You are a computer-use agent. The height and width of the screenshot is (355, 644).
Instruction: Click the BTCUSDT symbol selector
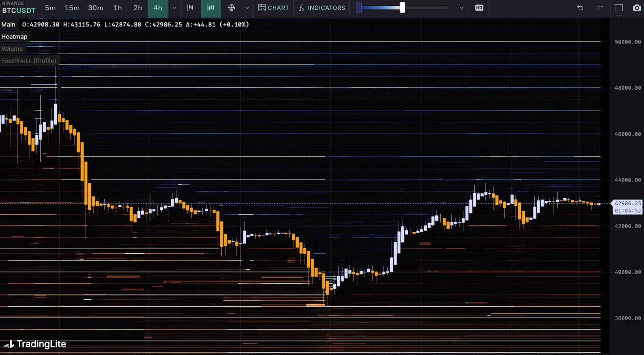(19, 10)
